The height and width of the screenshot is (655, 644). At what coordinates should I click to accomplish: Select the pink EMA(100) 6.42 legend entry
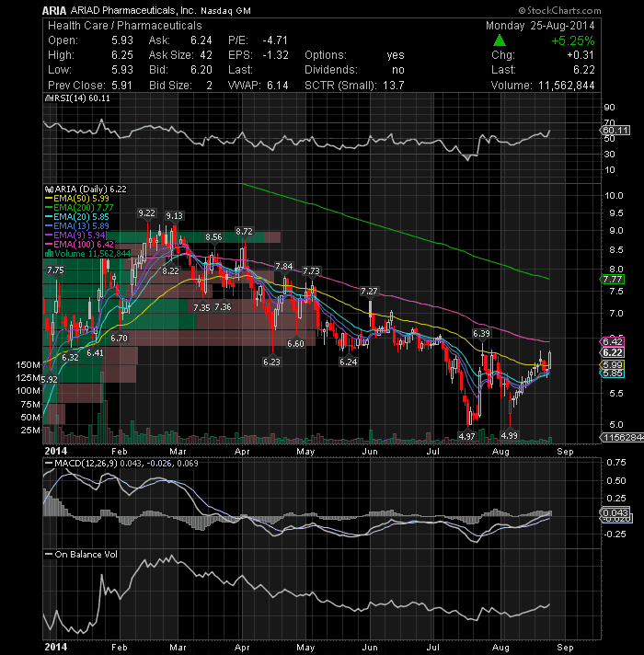coord(79,245)
